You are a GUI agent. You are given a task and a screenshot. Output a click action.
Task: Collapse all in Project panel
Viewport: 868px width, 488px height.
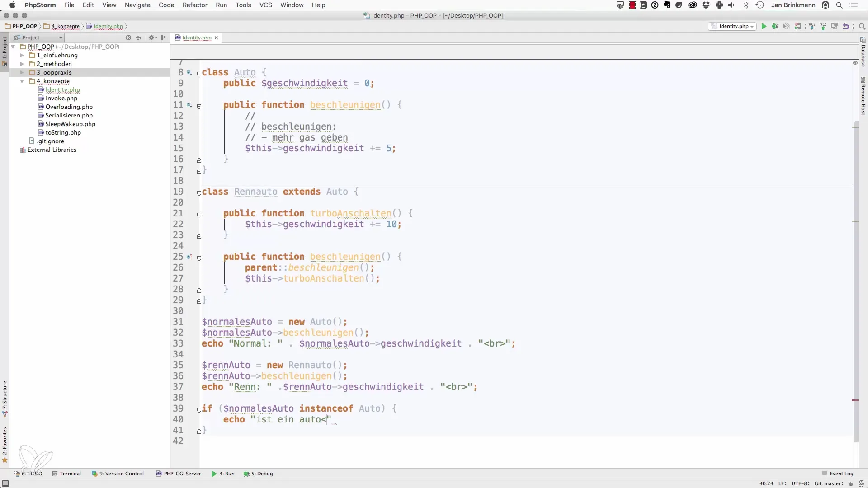(138, 38)
